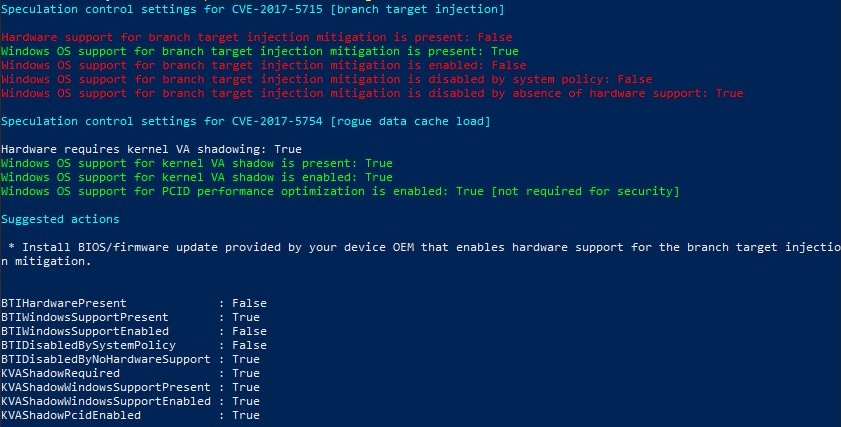
Task: Click the BTIHardwarePresent property row
Action: [x=134, y=303]
